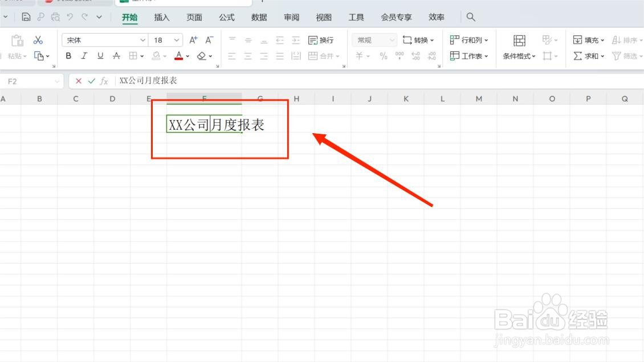Open the 常规 number format dropdown

pyautogui.click(x=392, y=40)
